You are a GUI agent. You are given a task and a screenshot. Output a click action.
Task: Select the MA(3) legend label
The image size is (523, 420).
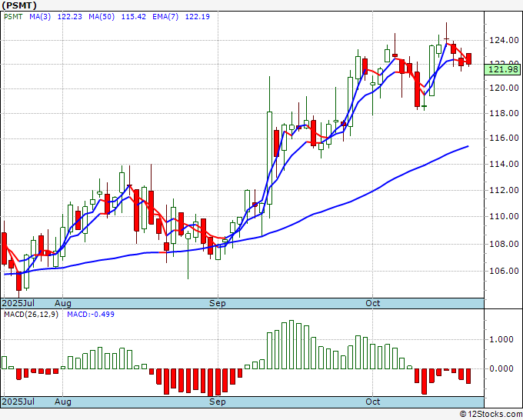40,17
